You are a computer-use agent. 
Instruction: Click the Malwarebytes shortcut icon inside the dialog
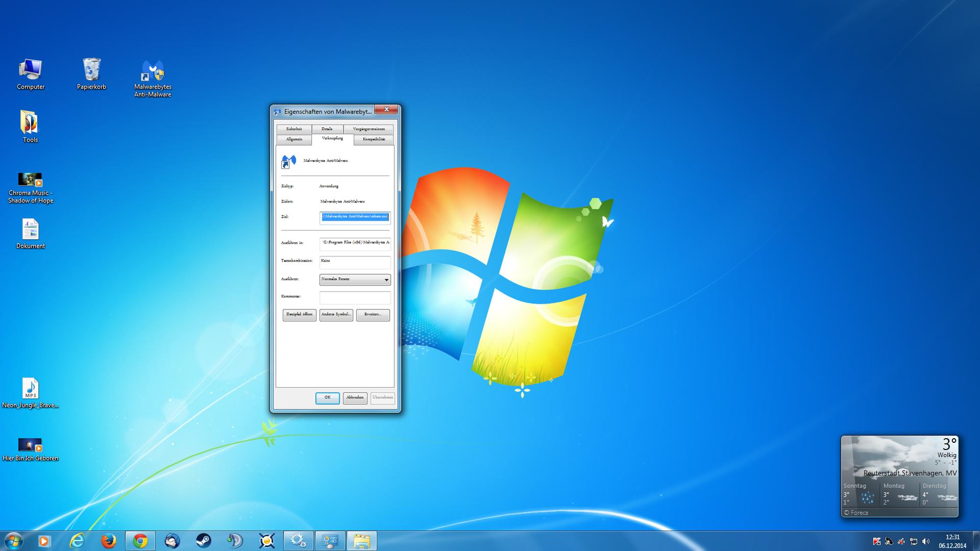coord(289,162)
